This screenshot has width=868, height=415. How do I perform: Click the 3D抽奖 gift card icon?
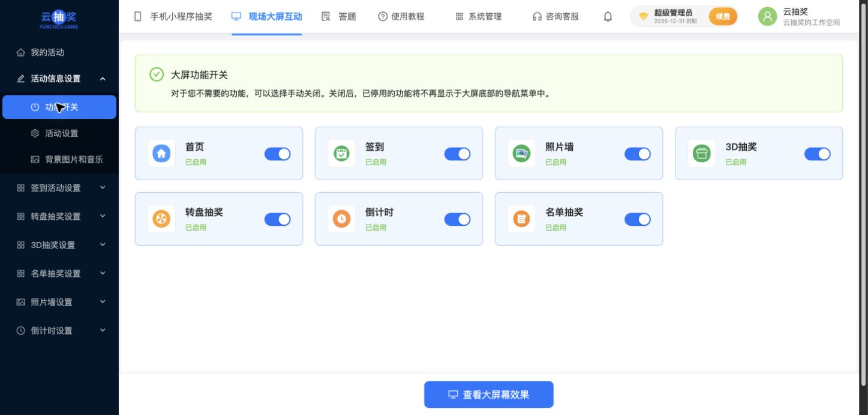(x=701, y=153)
